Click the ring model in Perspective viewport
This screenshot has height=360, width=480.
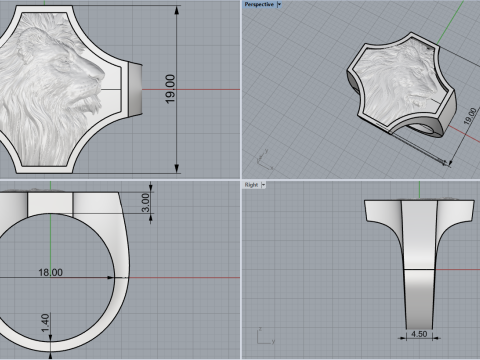tap(402, 85)
